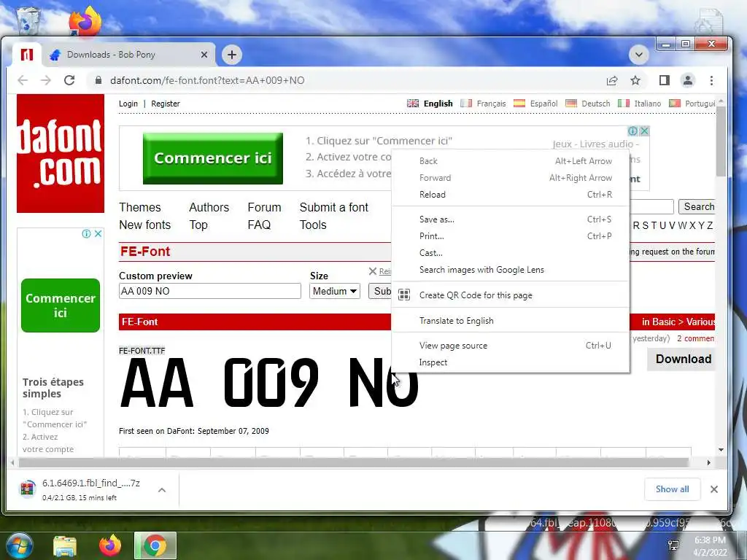The height and width of the screenshot is (560, 747).
Task: Close the top banner ad
Action: point(644,131)
